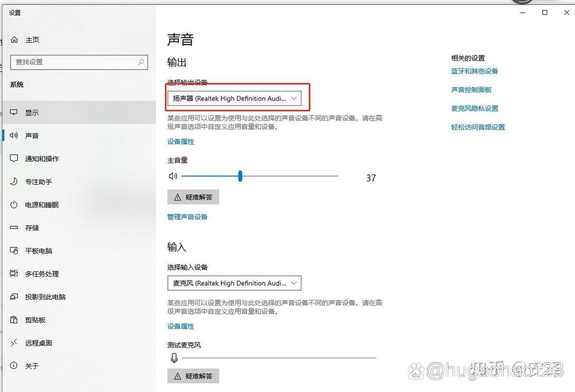Open 声音控制面板 link
Image resolution: width=575 pixels, height=392 pixels.
(471, 90)
